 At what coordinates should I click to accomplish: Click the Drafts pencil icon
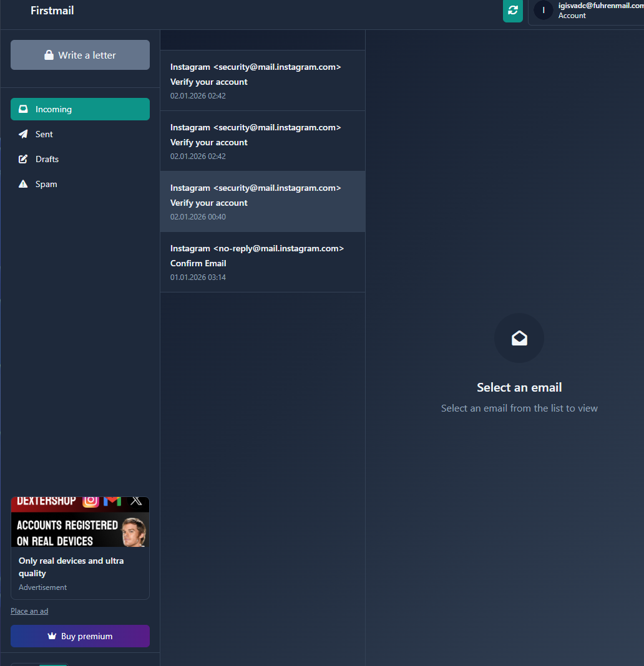23,159
